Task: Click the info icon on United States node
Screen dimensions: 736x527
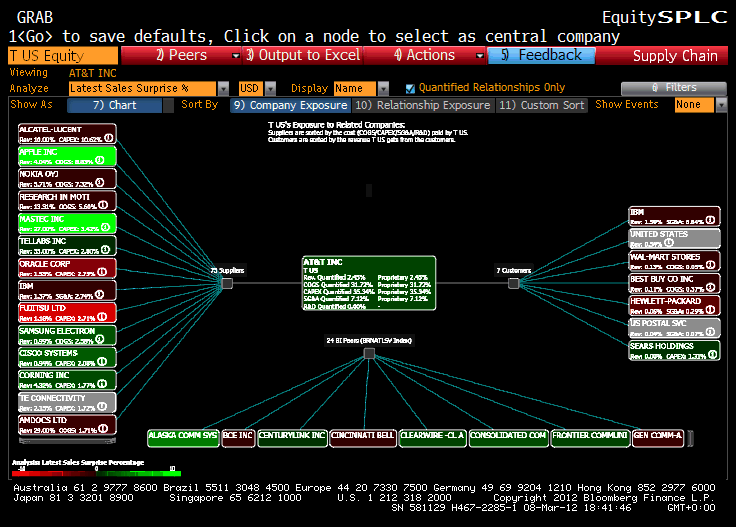Action: point(669,243)
